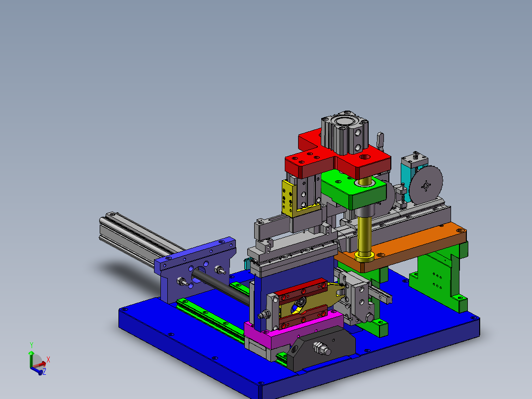Click the red X axis on the orientation triad
The width and height of the screenshot is (532, 399).
pyautogui.click(x=39, y=365)
